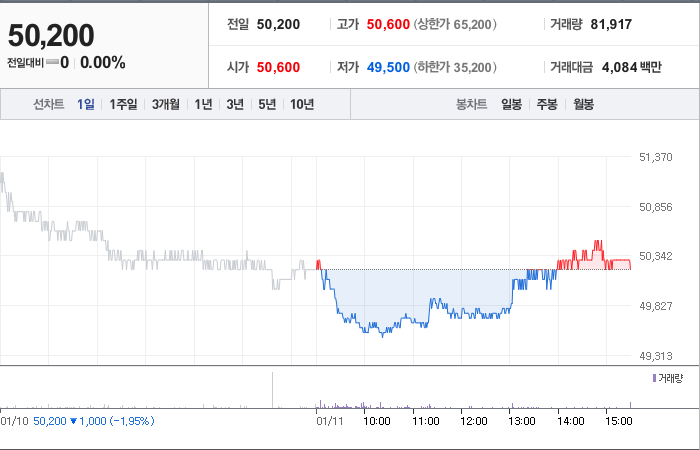Click the 50,856 y-axis label
This screenshot has height=450, width=700.
click(x=656, y=207)
